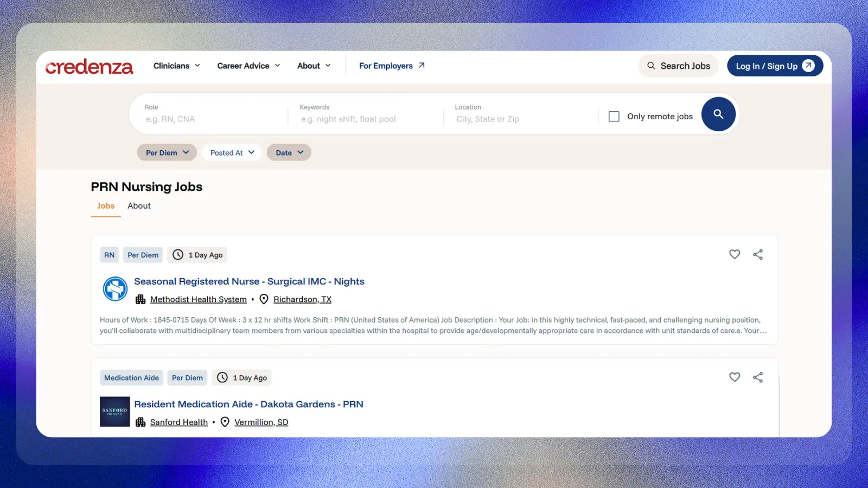Expand the Career Advice menu
The width and height of the screenshot is (868, 488).
click(248, 66)
